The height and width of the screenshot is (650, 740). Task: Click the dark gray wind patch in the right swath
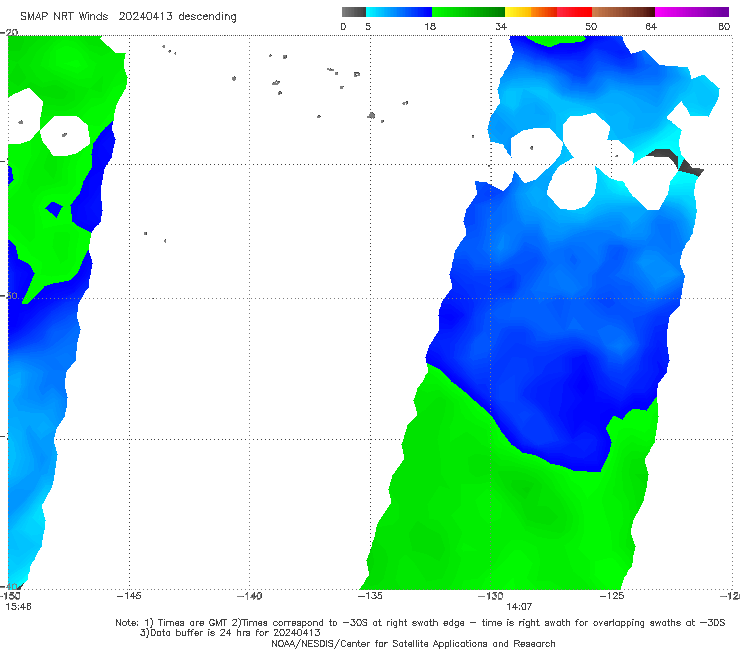pyautogui.click(x=676, y=161)
